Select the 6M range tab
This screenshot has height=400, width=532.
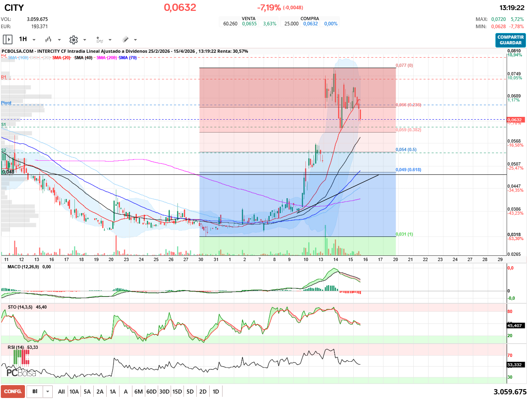(138, 392)
